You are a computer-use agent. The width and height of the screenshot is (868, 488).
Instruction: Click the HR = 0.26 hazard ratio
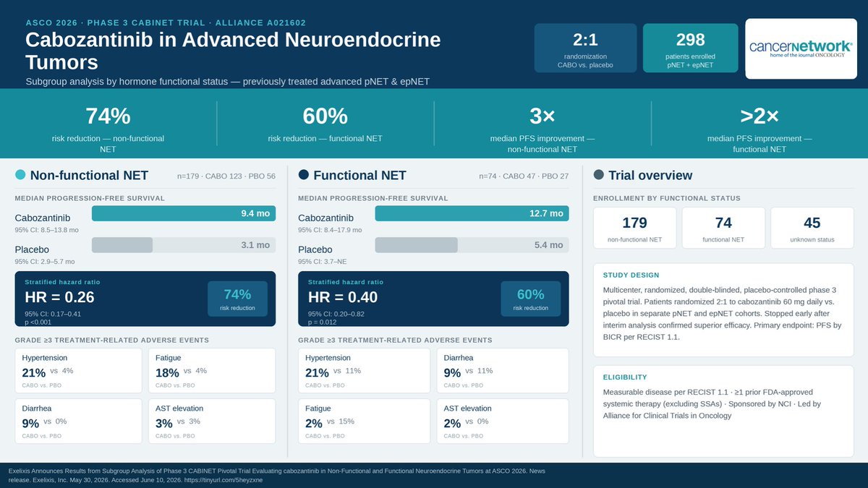point(59,297)
